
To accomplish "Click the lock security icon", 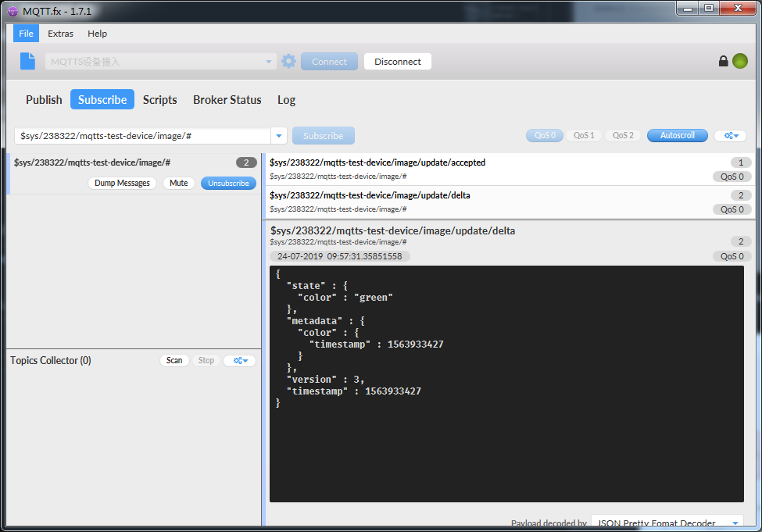I will tap(723, 61).
